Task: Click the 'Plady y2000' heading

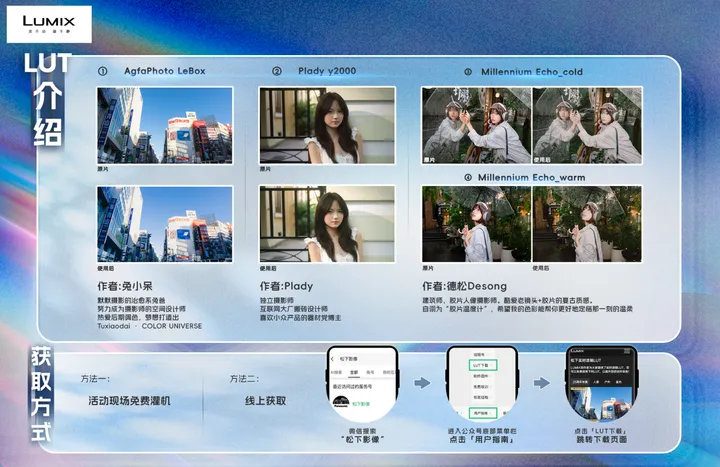Action: (327, 71)
